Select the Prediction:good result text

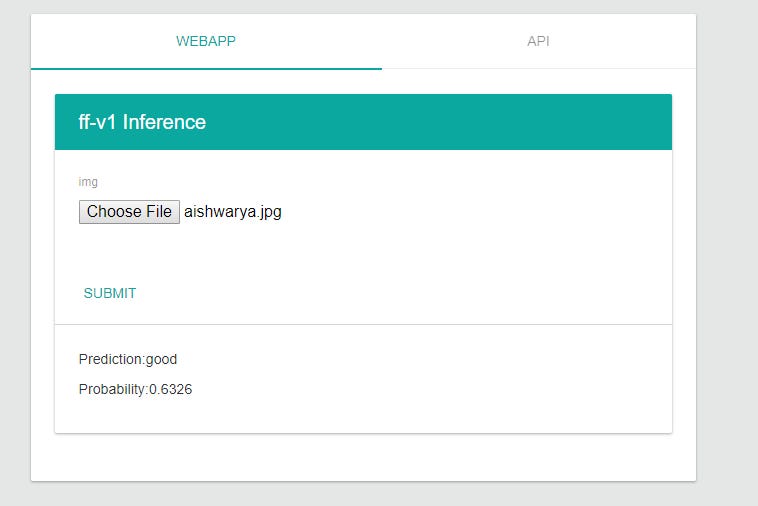tap(128, 359)
